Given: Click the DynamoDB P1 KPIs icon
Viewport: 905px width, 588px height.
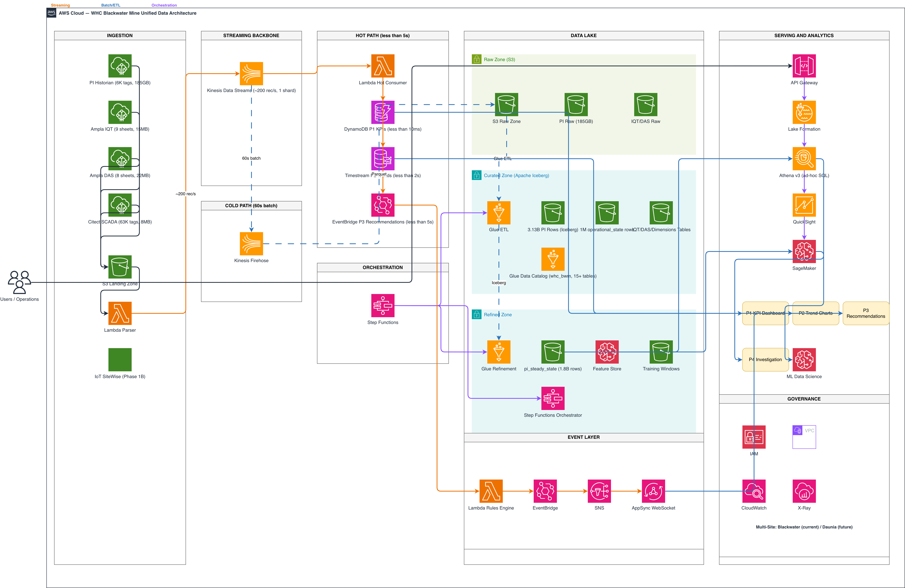Looking at the screenshot, I should point(383,112).
